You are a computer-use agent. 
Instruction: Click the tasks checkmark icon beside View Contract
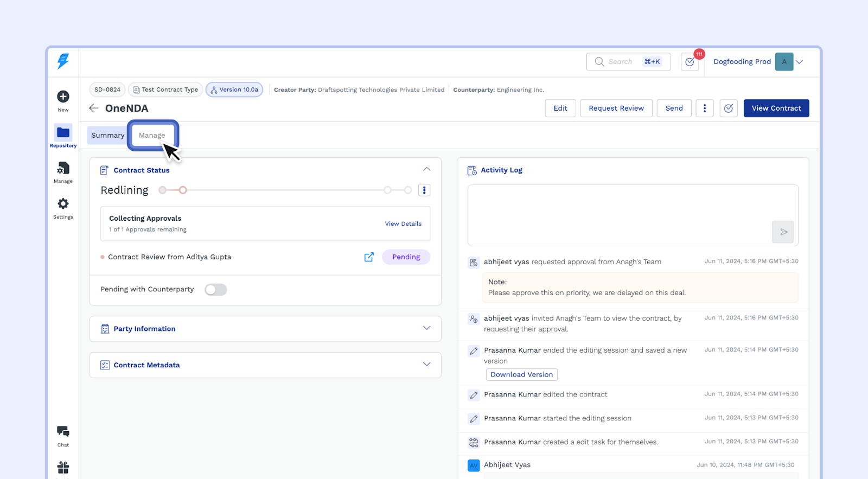[728, 108]
